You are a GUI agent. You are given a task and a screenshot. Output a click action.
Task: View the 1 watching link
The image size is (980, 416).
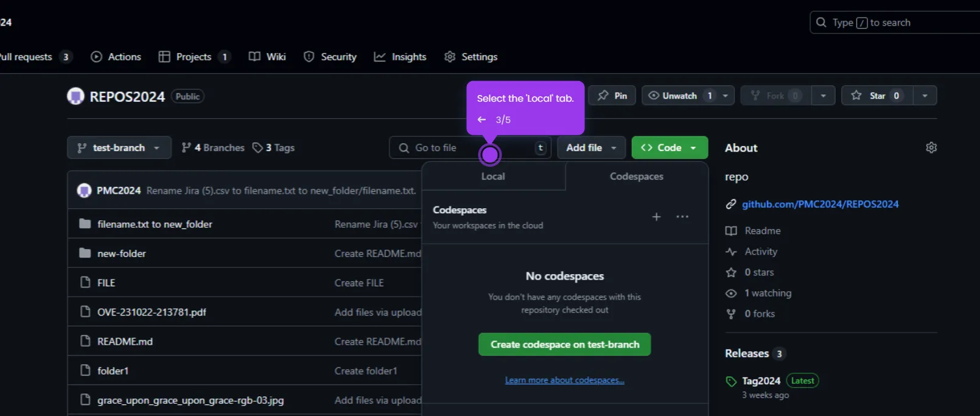coord(767,293)
